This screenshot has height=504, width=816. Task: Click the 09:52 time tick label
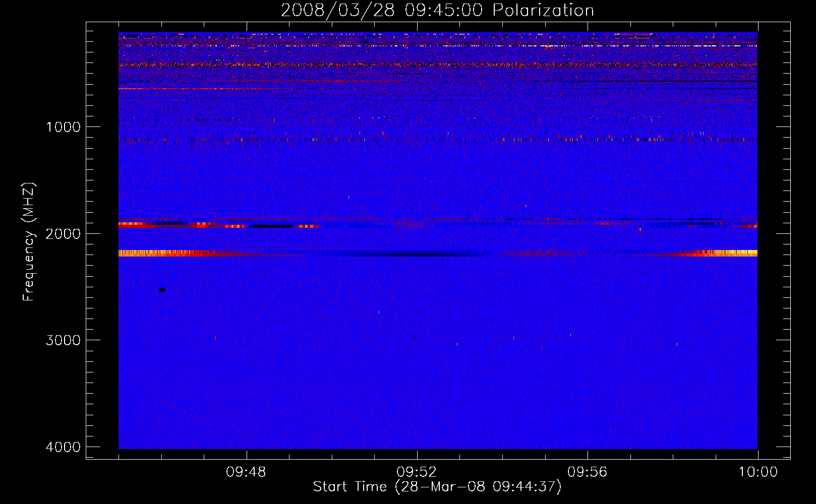pos(417,472)
